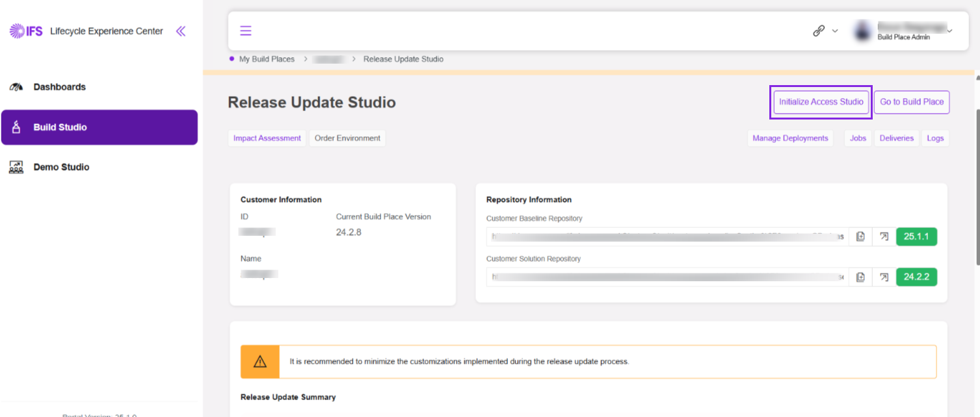
Task: Select Build Studio in sidebar
Action: click(99, 127)
